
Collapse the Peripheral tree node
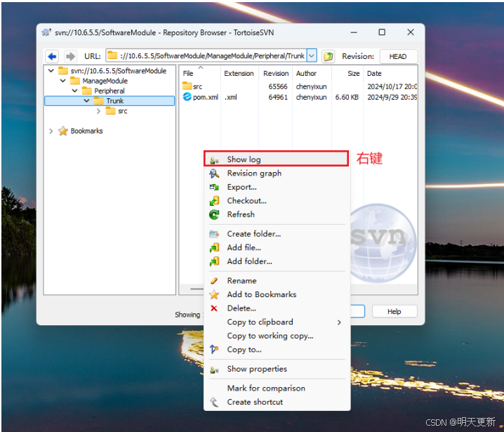[75, 91]
